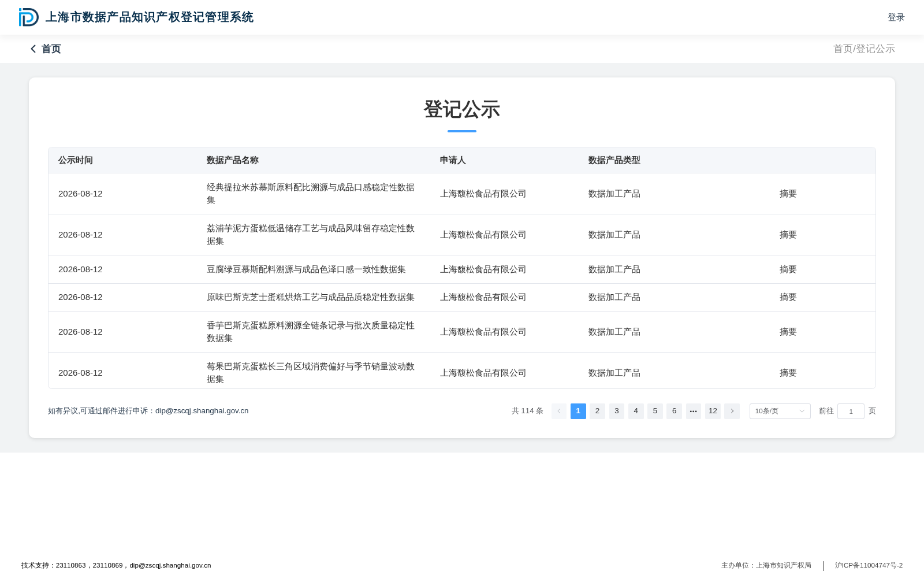The height and width of the screenshot is (578, 924).
Task: Click product name 经典提拉米苏慕斯原料配比溯源 dataset
Action: (311, 194)
